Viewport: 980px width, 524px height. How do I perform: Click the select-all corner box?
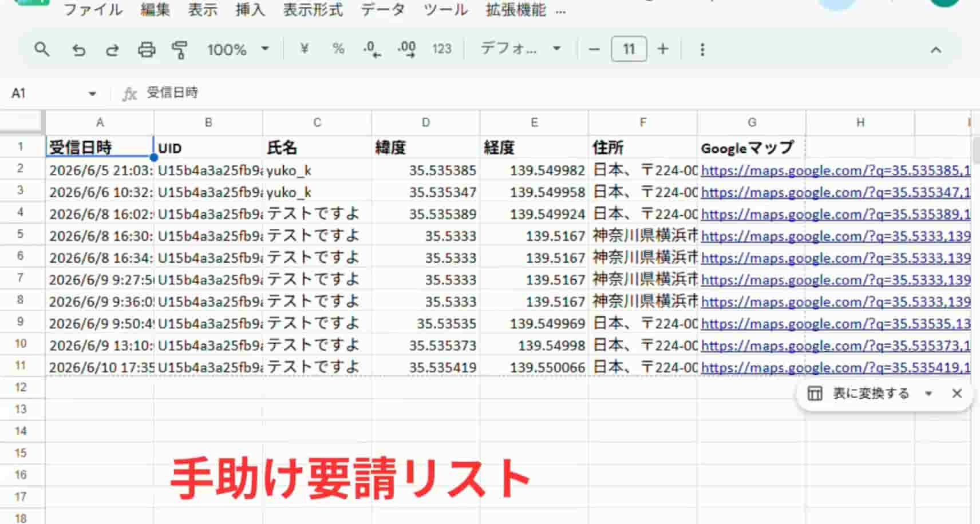tap(21, 122)
